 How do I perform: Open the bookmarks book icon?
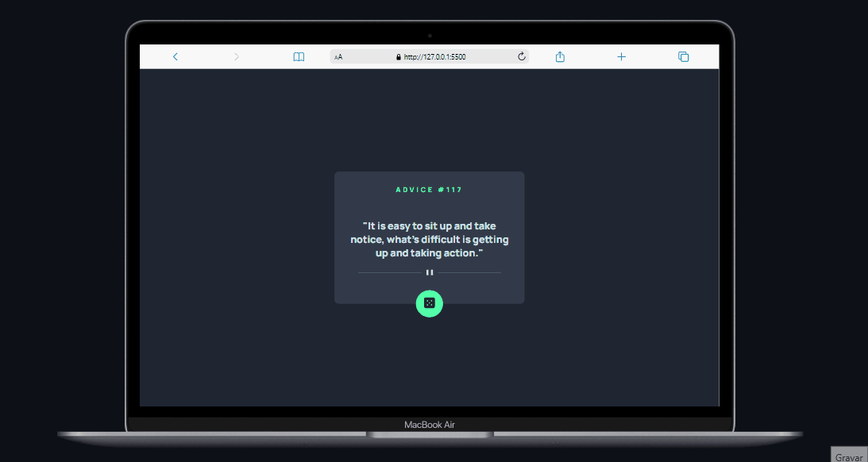tap(299, 56)
